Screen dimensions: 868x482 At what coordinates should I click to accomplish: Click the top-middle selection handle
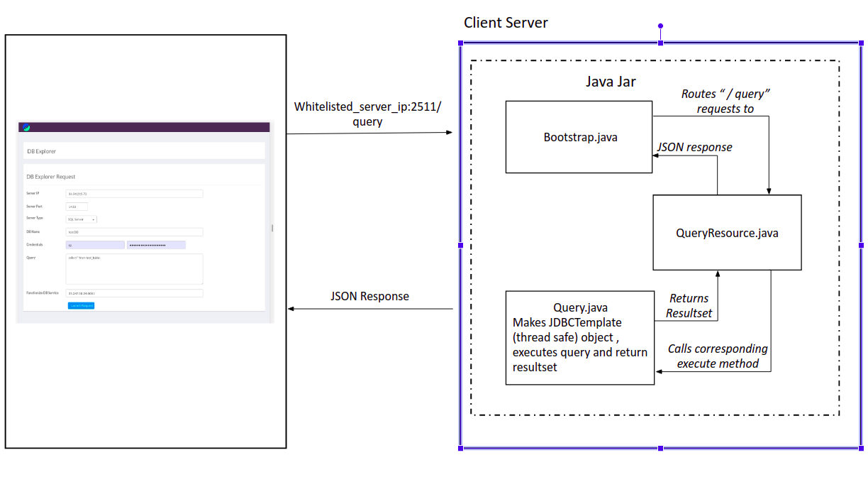click(x=660, y=43)
